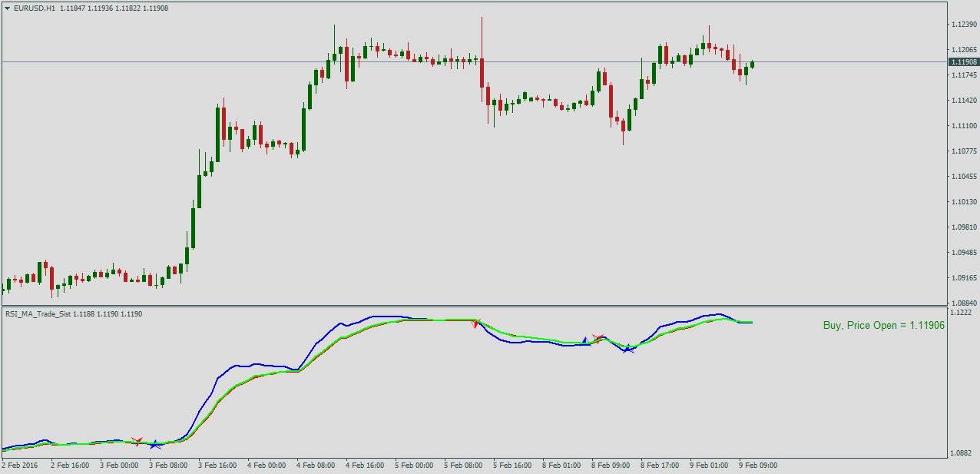980x474 pixels.
Task: Click price scale value 1.11745
Action: pos(963,75)
